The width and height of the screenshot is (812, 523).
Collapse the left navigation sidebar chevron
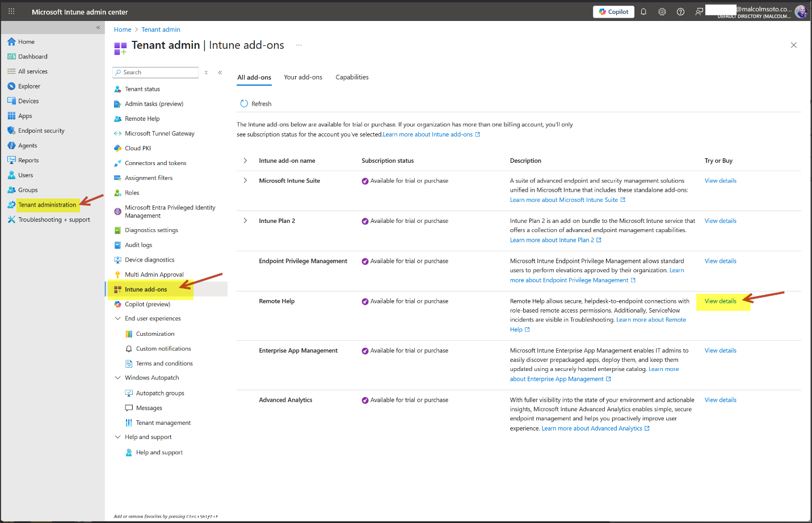click(98, 27)
